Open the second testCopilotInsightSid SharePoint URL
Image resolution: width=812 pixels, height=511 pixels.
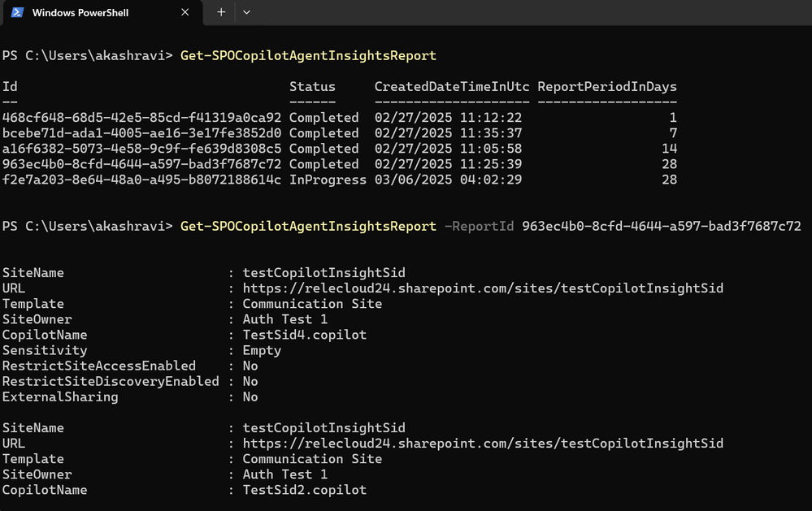coord(483,444)
